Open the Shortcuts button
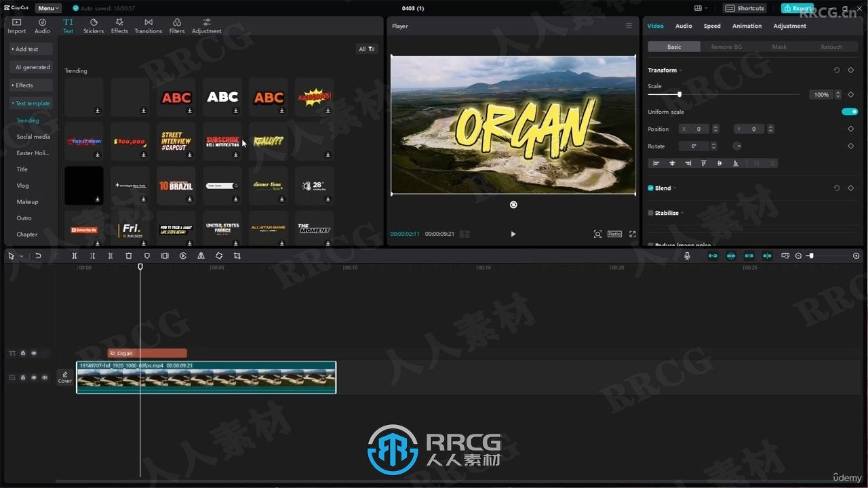Viewport: 868px width, 488px height. coord(745,8)
